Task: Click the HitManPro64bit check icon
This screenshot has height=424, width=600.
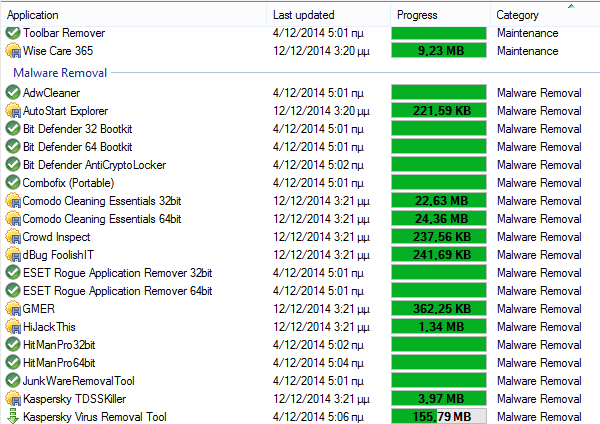Action: 13,362
